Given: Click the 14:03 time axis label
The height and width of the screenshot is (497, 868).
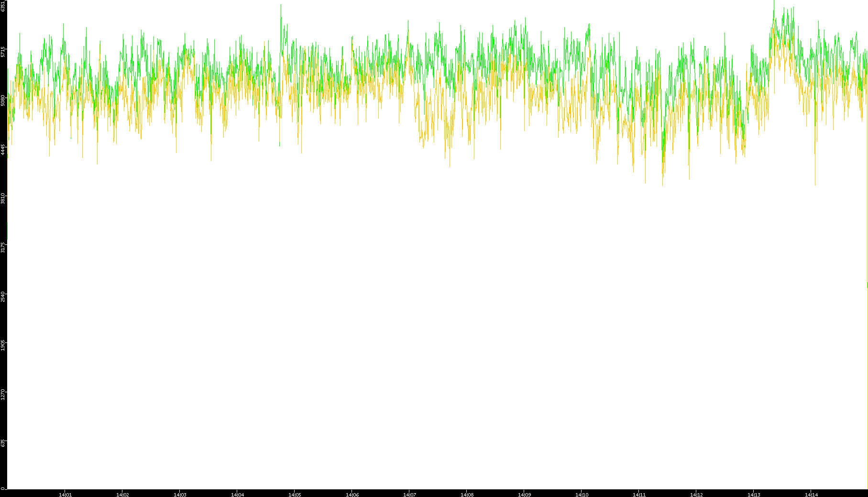Looking at the screenshot, I should [x=180, y=495].
